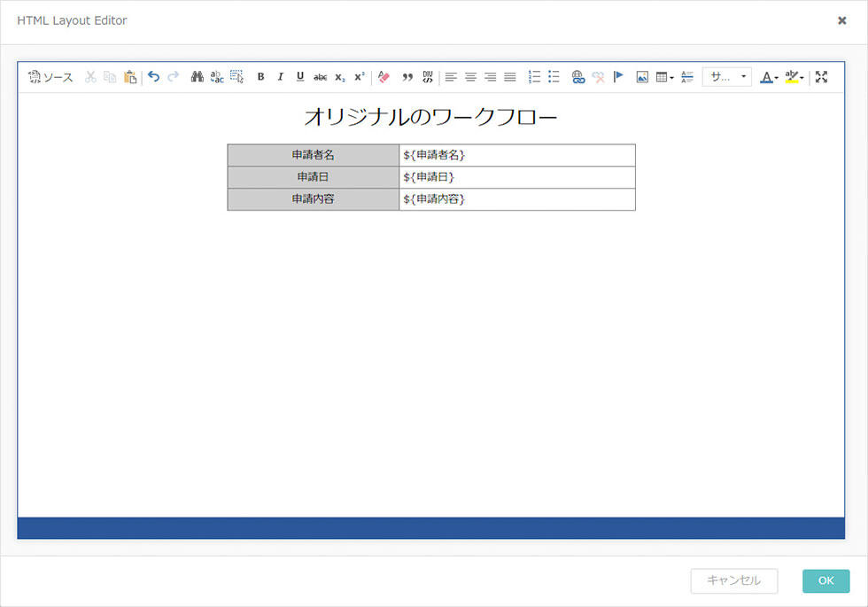The image size is (868, 607).
Task: Apply strikethrough formatting
Action: 320,77
